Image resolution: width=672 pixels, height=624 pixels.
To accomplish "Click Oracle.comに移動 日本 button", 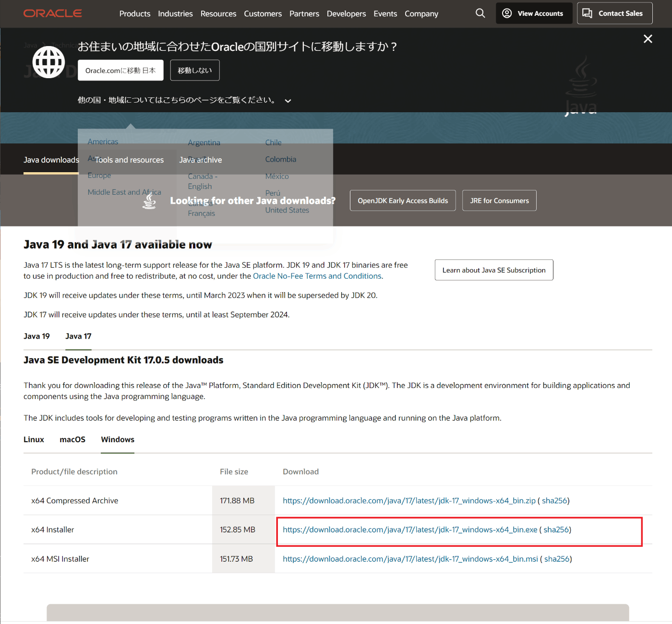I will coord(120,70).
